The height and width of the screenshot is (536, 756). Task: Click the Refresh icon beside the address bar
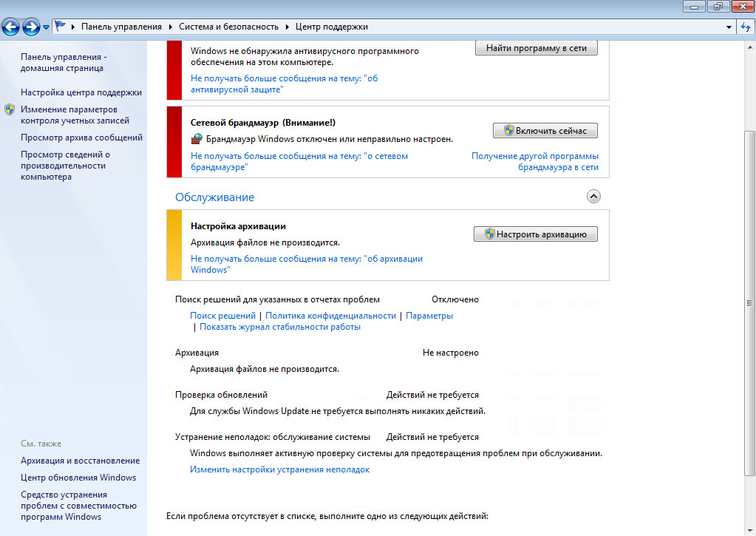point(747,26)
